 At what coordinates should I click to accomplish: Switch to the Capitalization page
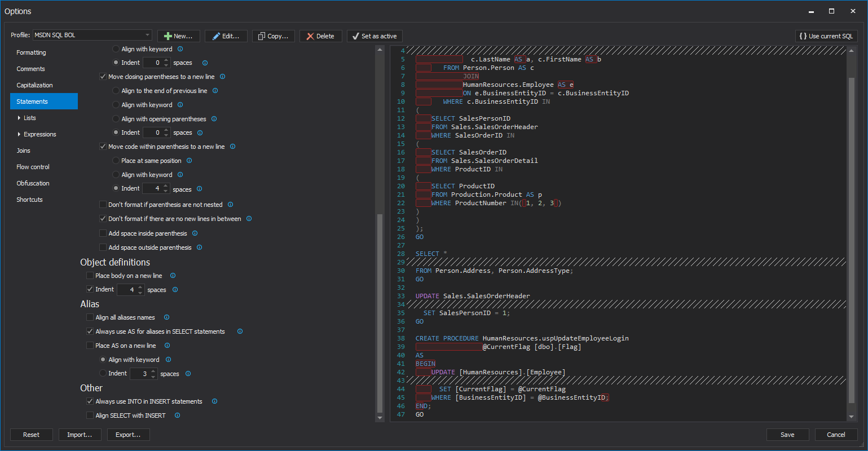pos(34,85)
